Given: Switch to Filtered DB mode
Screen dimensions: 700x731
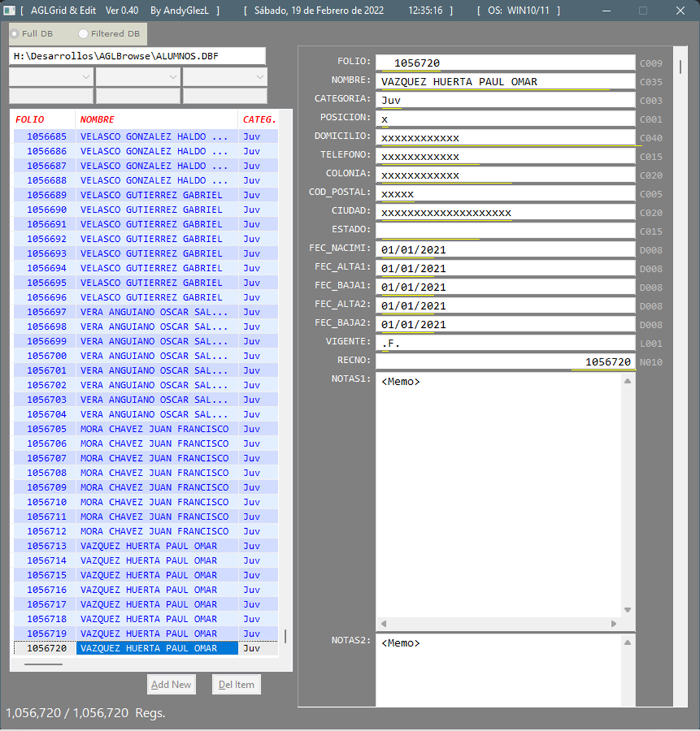Looking at the screenshot, I should point(82,35).
